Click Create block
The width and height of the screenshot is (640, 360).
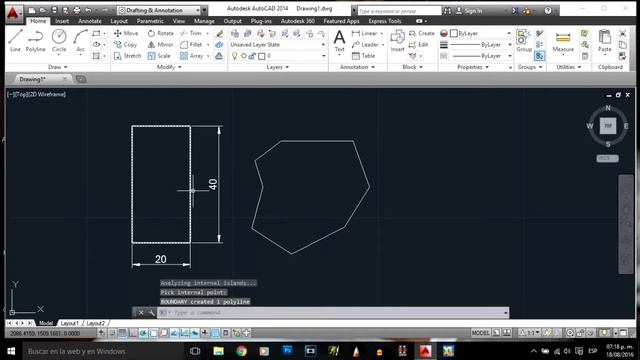pos(422,33)
